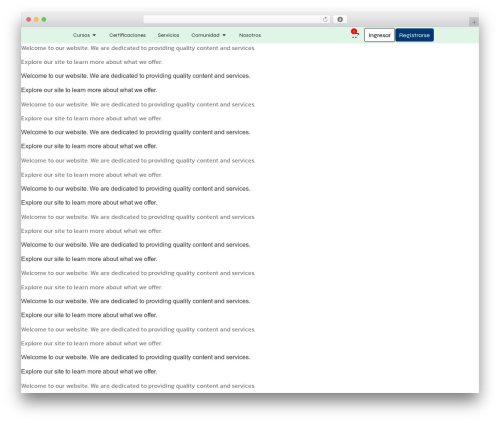The height and width of the screenshot is (423, 500).
Task: Maximize the window with green button
Action: 44,19
